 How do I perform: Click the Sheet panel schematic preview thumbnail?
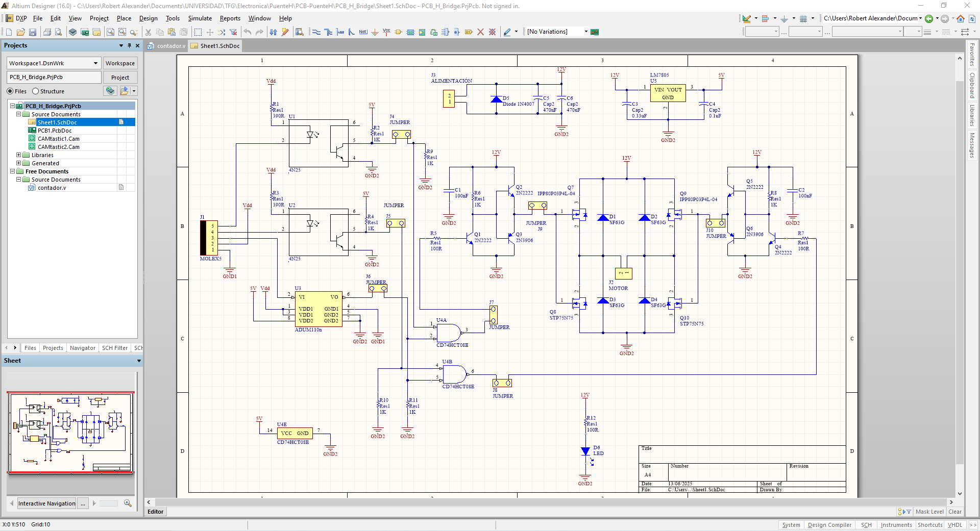(x=71, y=433)
